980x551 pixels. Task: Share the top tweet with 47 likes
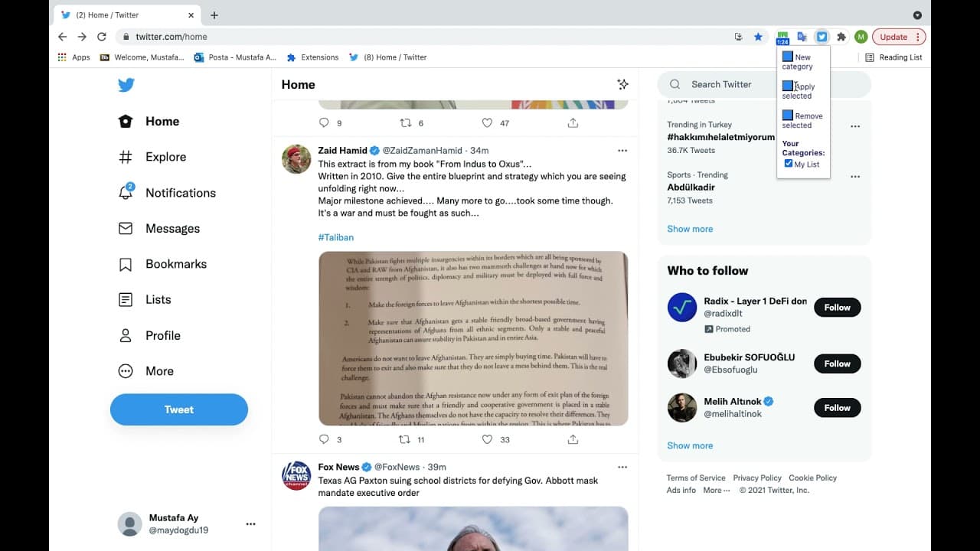[573, 122]
